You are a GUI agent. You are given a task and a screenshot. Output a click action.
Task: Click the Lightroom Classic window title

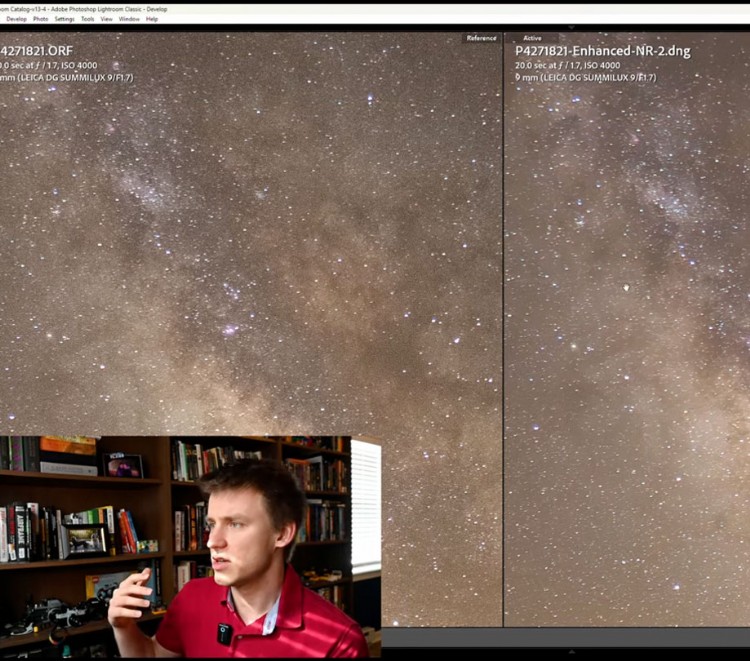(84, 9)
